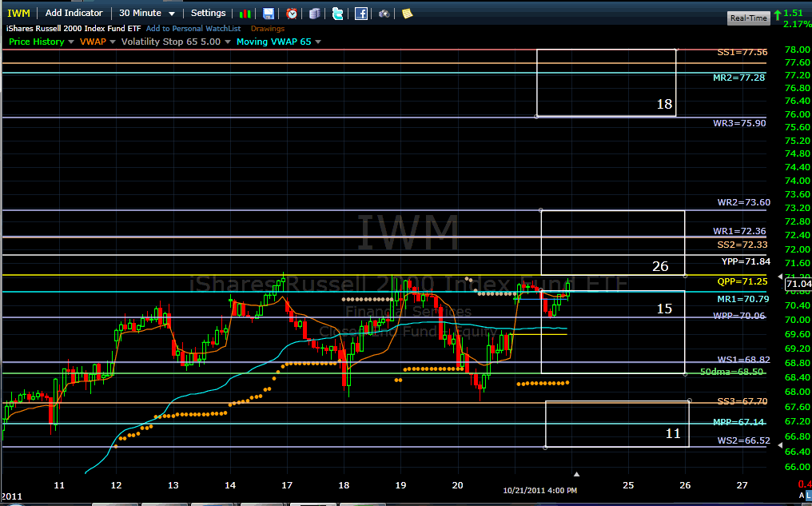Click the 78.00 price axis label
Screen dimensions: 812x506
pyautogui.click(x=798, y=50)
